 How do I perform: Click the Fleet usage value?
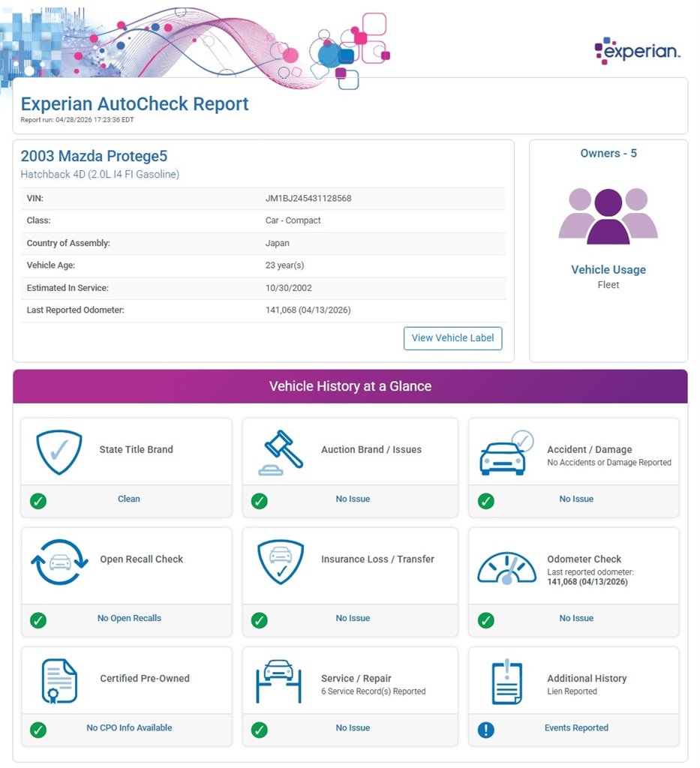[608, 284]
